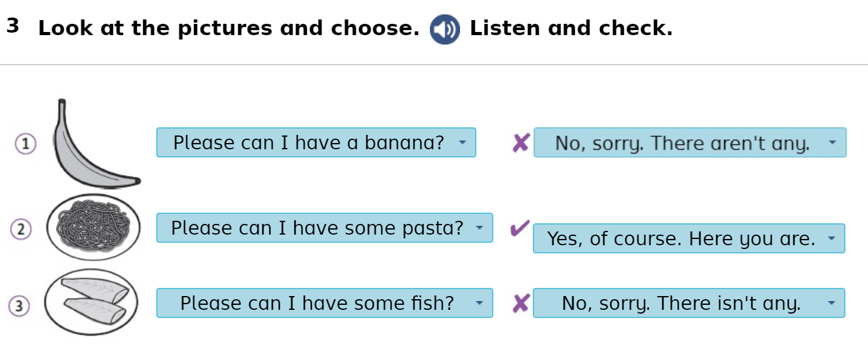Viewport: 868px width, 350px height.
Task: Play the audio speaker icon
Action: pyautogui.click(x=444, y=29)
